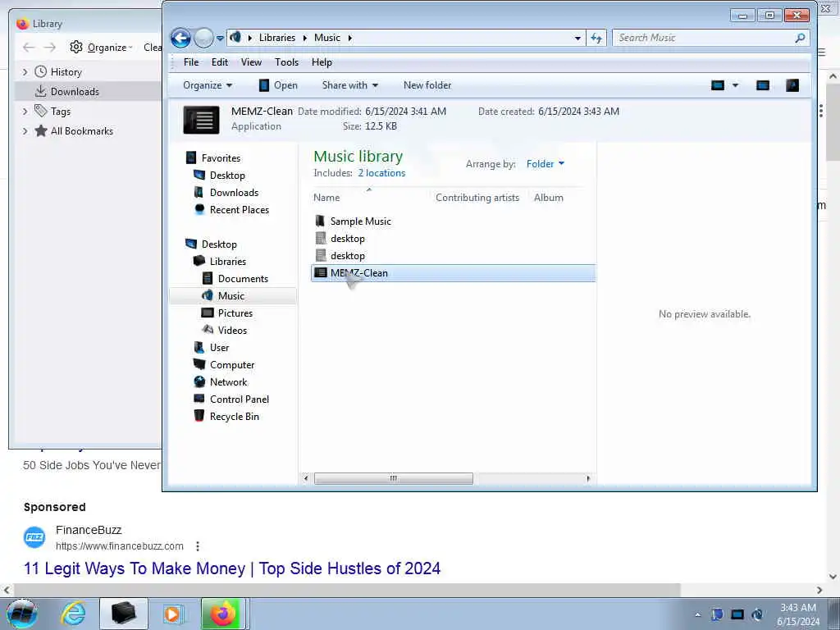This screenshot has height=630, width=840.
Task: Select Downloads under Favorites
Action: coord(234,192)
